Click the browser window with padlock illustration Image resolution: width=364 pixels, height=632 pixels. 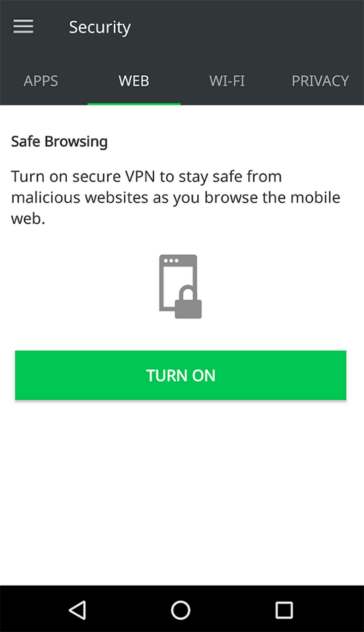181,286
